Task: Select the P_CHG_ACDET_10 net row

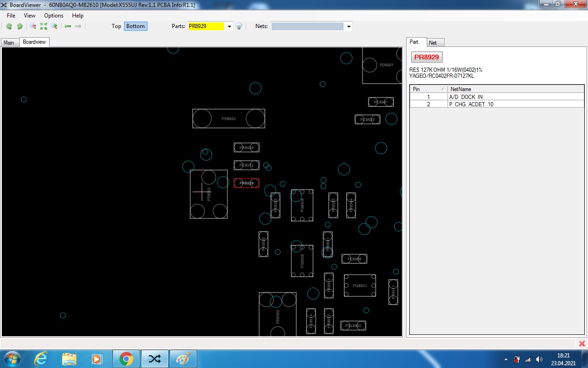Action: (497, 104)
